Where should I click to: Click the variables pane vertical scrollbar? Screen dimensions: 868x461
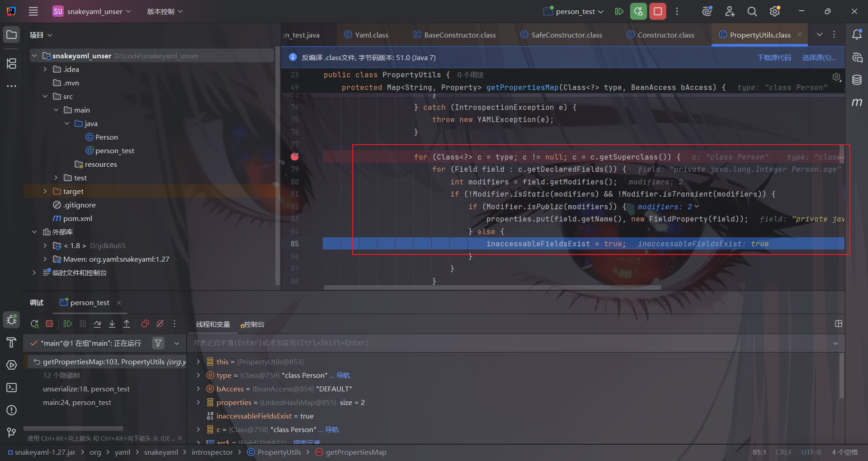(842, 376)
